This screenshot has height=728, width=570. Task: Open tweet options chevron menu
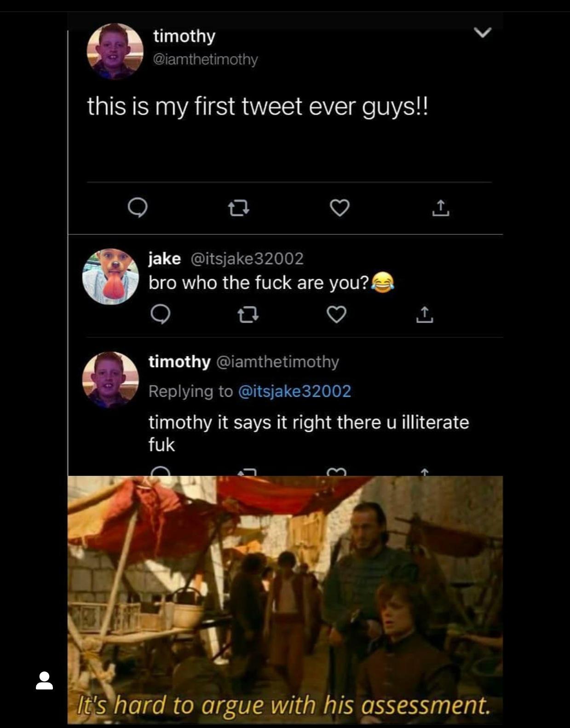pyautogui.click(x=483, y=33)
